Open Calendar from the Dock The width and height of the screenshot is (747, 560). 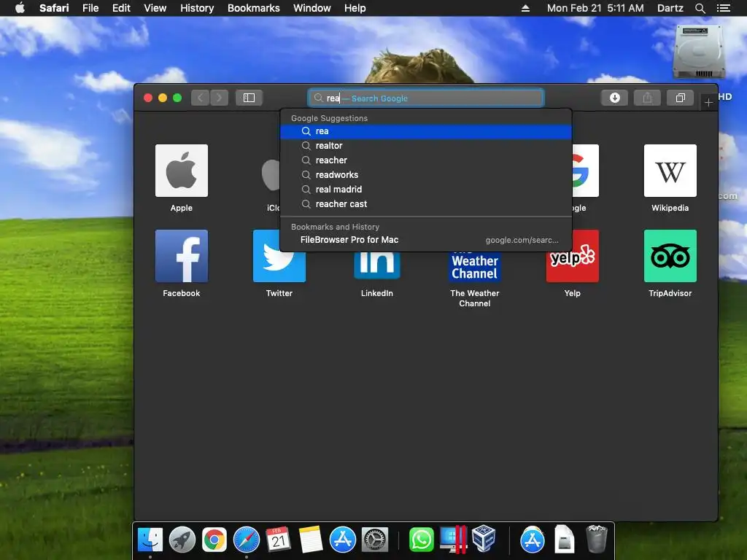click(x=278, y=540)
